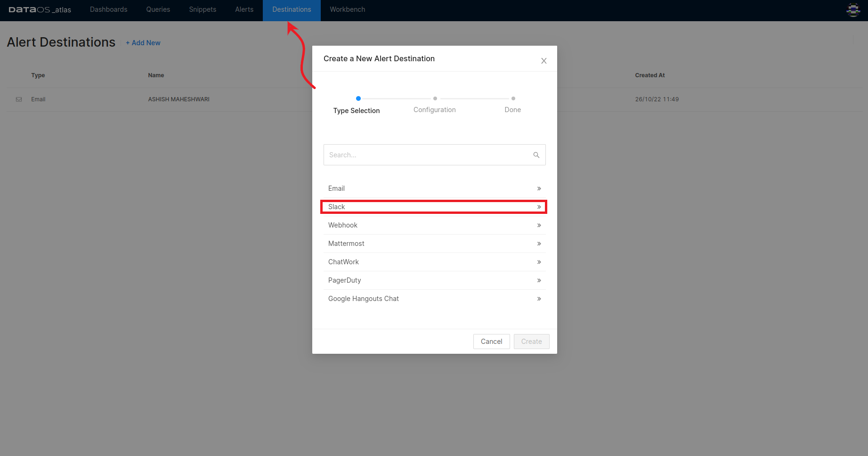Choose Email as destination type
The image size is (868, 456).
pos(434,188)
